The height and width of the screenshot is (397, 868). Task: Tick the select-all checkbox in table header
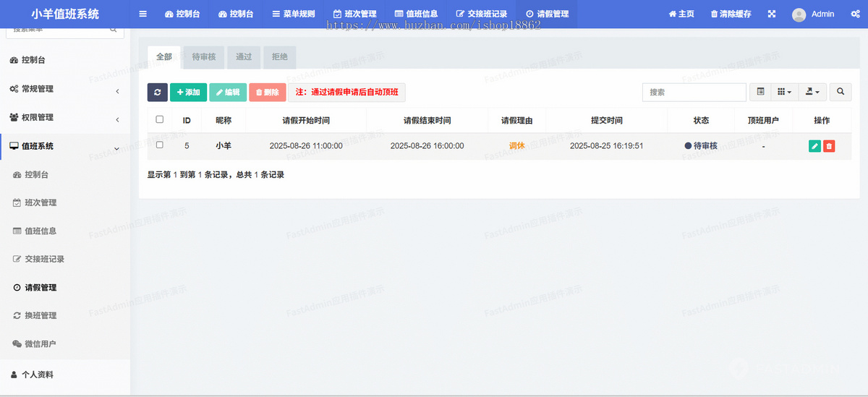click(160, 120)
